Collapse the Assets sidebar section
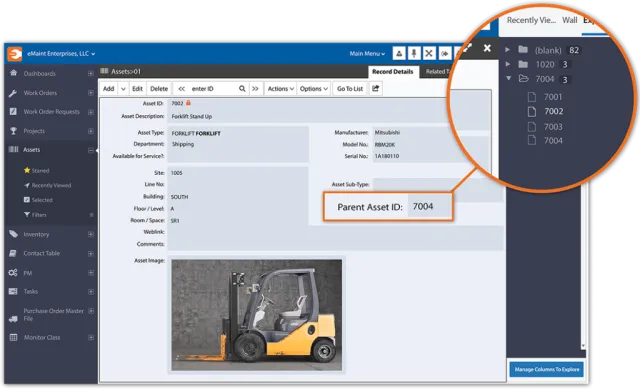 [x=91, y=150]
